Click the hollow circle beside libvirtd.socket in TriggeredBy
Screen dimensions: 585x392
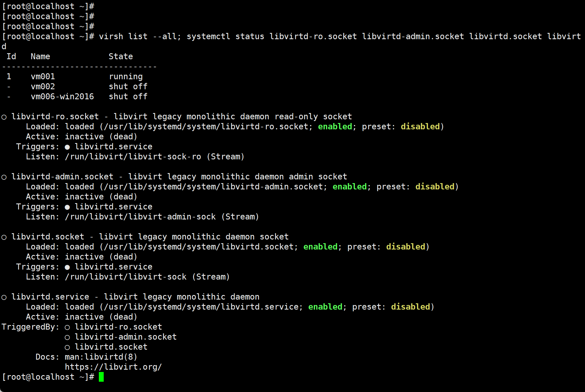(67, 347)
